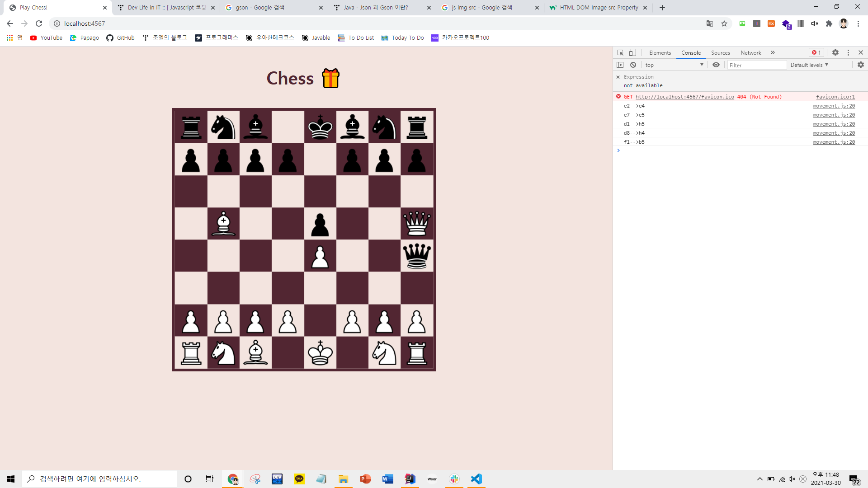Clear the console using the no-entry icon

coord(632,65)
